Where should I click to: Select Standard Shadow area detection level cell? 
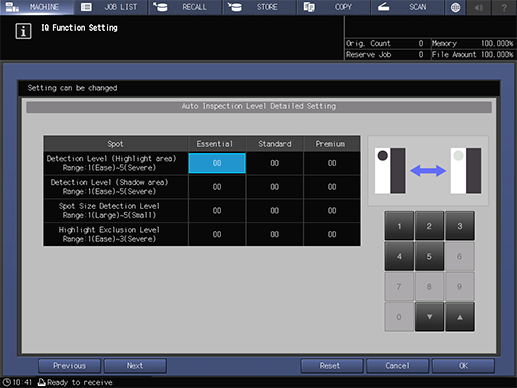[x=275, y=187]
